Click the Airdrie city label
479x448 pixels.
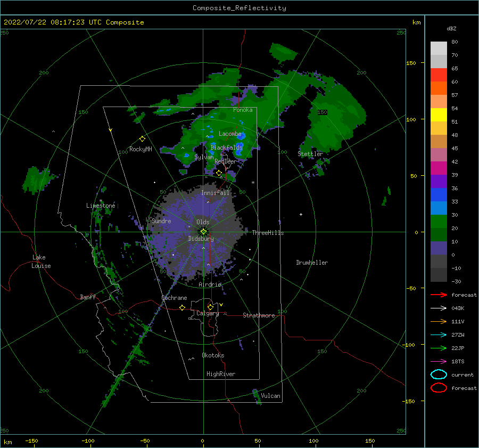point(210,284)
